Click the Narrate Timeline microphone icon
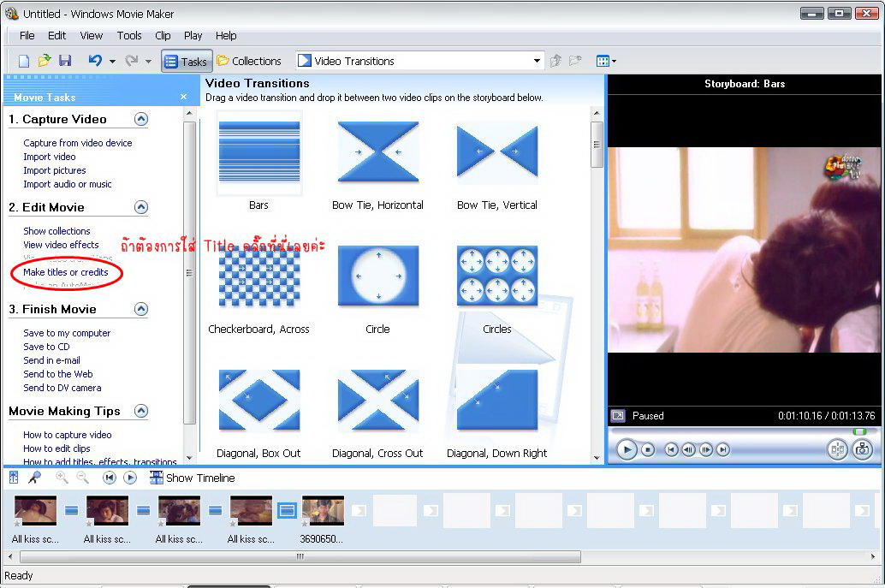Viewport: 885px width, 588px height. tap(34, 478)
